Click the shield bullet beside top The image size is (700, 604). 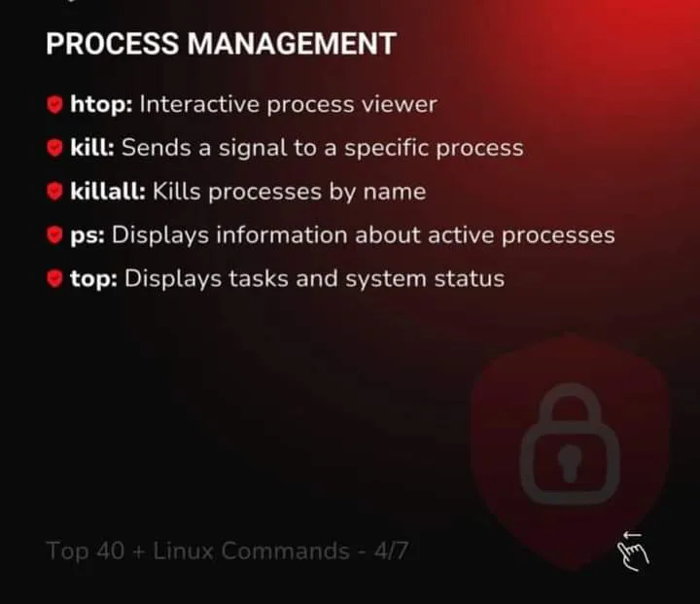(x=54, y=278)
